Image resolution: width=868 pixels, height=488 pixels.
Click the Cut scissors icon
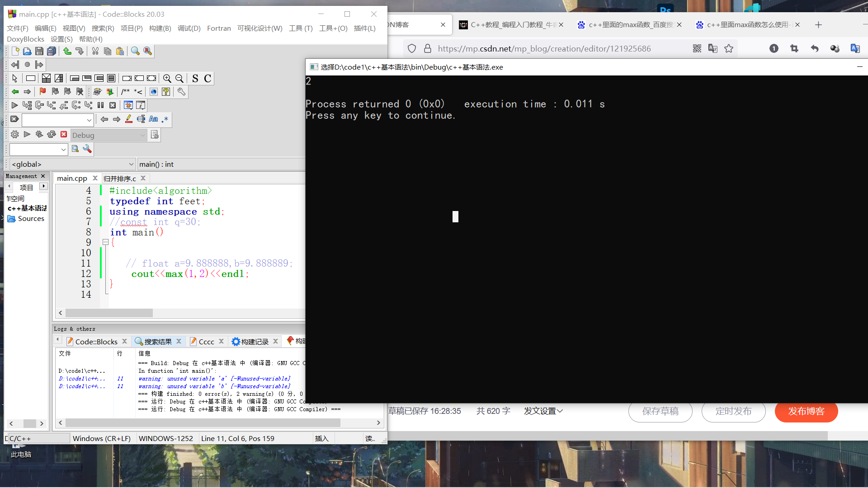click(95, 51)
